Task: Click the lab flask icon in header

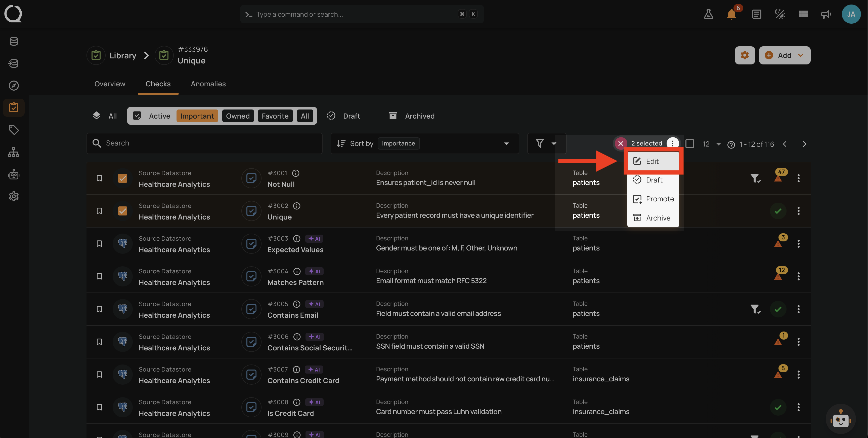Action: (x=708, y=14)
